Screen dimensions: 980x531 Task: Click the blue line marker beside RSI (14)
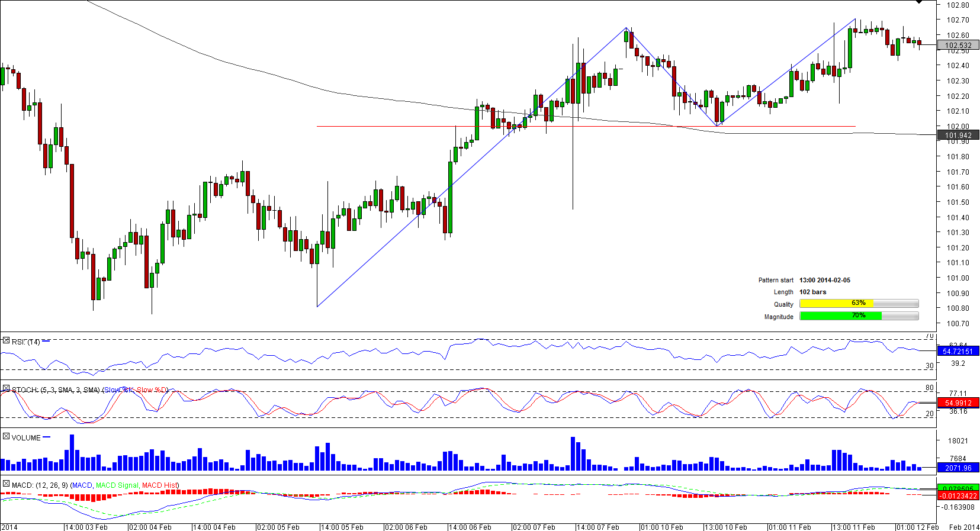pyautogui.click(x=46, y=342)
